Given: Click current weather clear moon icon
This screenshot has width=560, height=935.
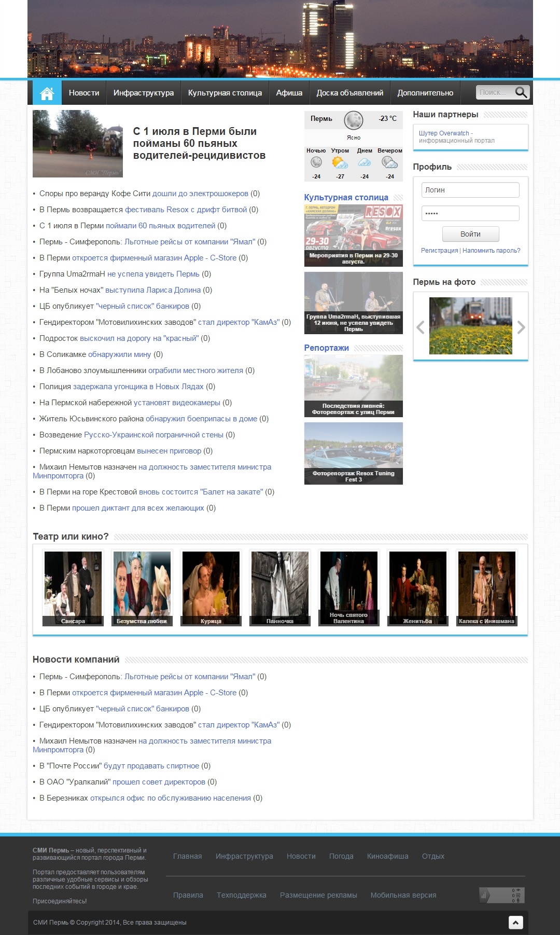Looking at the screenshot, I should click(354, 120).
